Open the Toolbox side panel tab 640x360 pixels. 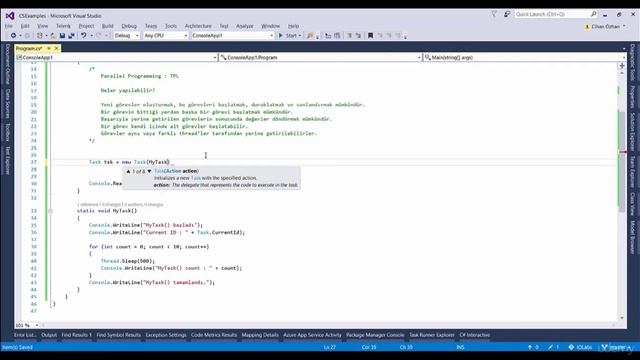[x=7, y=132]
